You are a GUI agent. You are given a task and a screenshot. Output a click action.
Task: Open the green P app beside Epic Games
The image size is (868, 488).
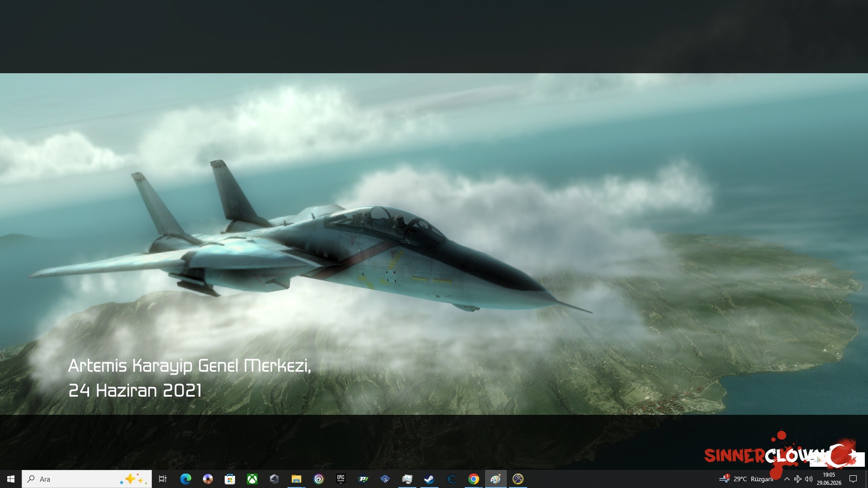363,479
